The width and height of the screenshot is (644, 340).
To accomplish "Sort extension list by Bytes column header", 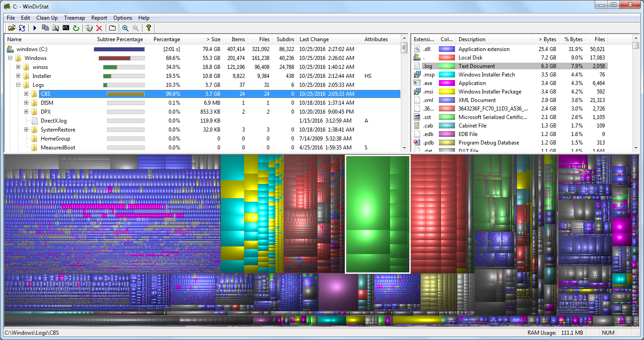I will (546, 39).
